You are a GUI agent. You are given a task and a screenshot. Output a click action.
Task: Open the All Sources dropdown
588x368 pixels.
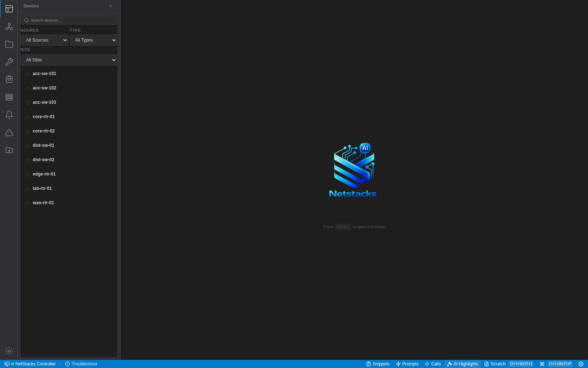pyautogui.click(x=44, y=40)
